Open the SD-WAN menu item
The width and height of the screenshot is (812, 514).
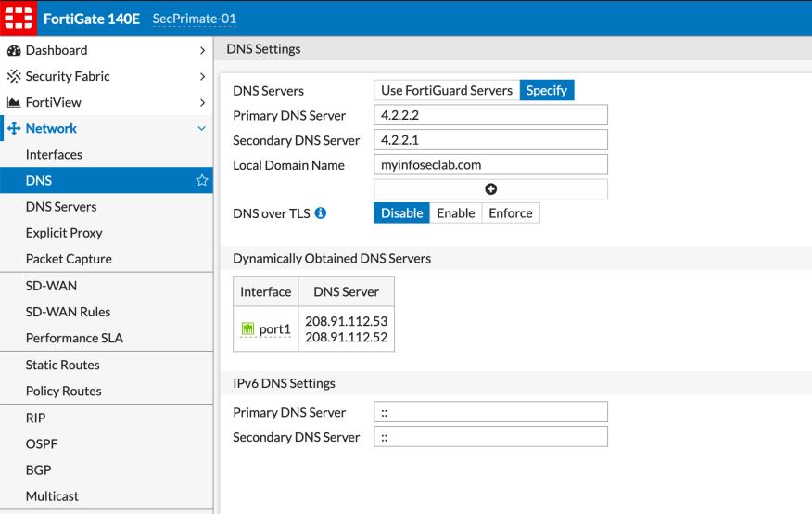[x=107, y=286]
